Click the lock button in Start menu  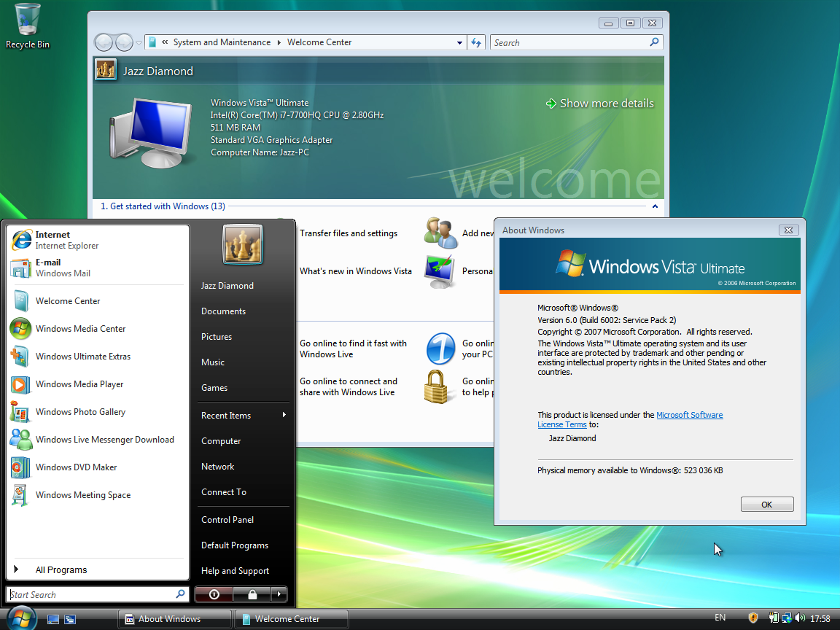pos(252,594)
